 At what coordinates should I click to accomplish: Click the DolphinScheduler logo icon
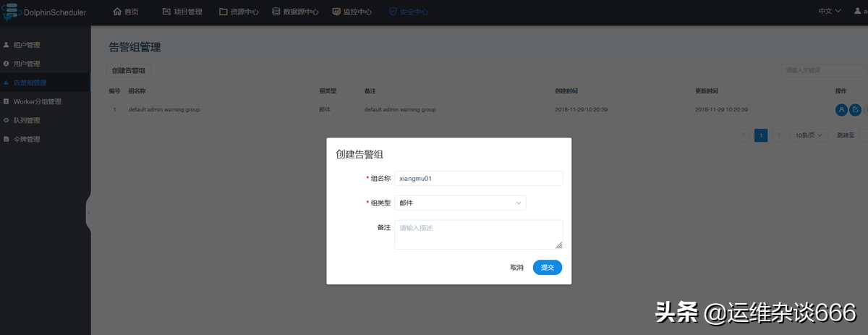(10, 12)
